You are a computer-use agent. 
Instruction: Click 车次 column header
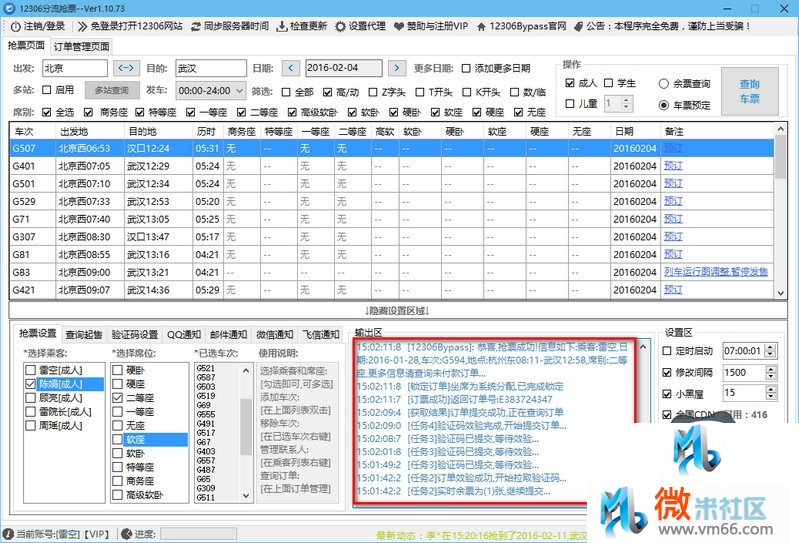pyautogui.click(x=33, y=131)
